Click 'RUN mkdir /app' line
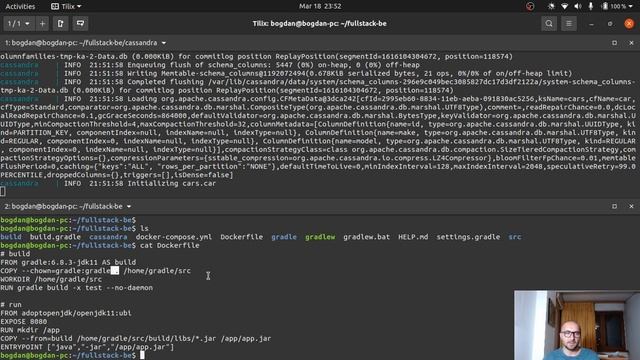This screenshot has height=360, width=640. point(30,330)
